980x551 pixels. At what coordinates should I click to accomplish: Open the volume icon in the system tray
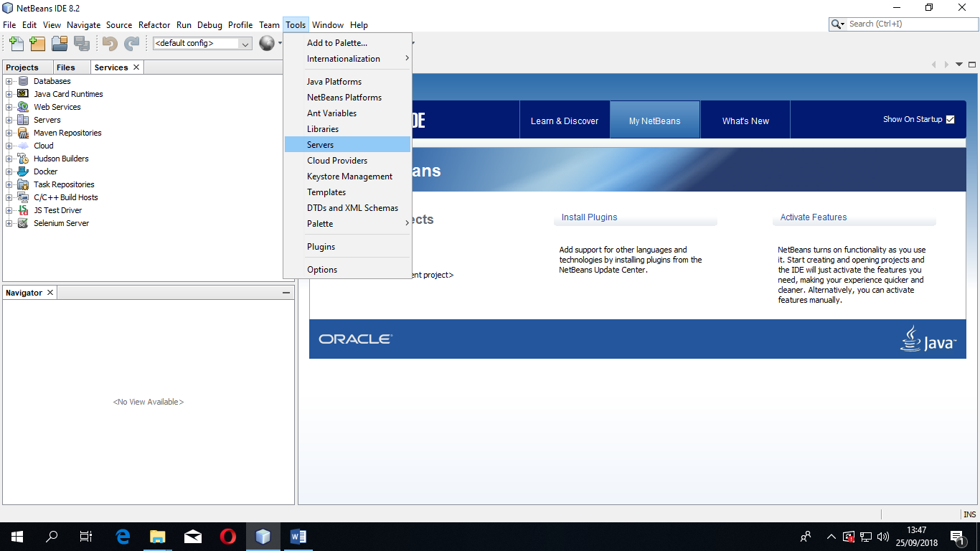pyautogui.click(x=882, y=537)
